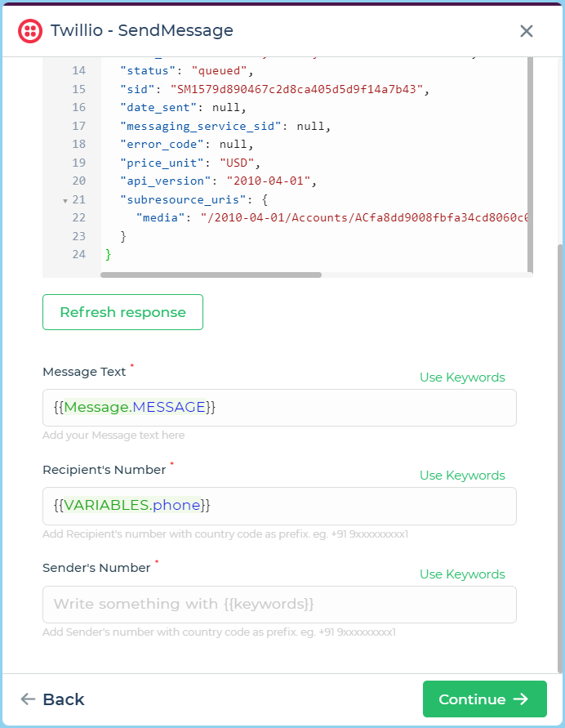Collapse the subresource_uris fold arrow
This screenshot has height=728, width=565.
(65, 200)
